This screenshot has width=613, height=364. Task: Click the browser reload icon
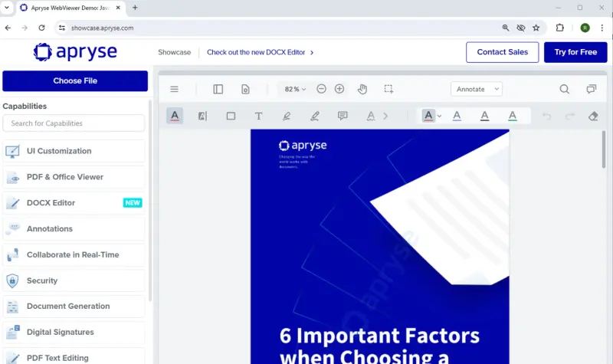[x=41, y=28]
